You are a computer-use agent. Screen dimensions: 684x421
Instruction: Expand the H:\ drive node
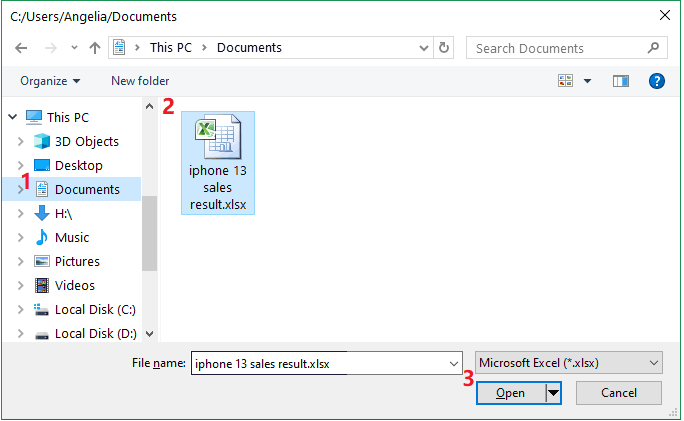(x=21, y=213)
